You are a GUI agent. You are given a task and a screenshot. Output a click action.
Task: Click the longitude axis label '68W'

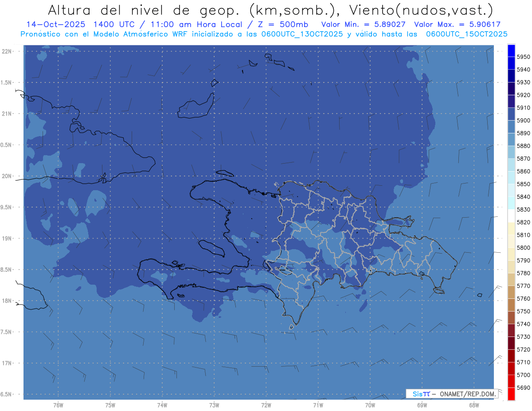(x=473, y=405)
